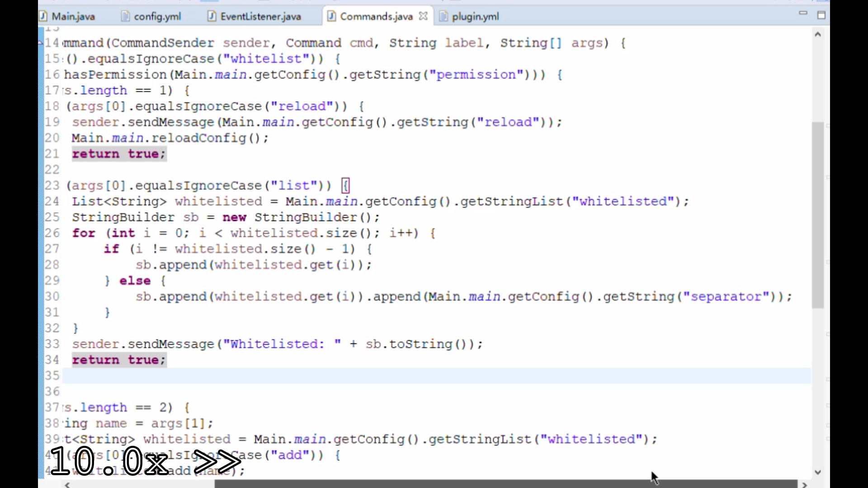Click the "Whitelisted: " string on line 33
868x488 pixels.
[282, 344]
